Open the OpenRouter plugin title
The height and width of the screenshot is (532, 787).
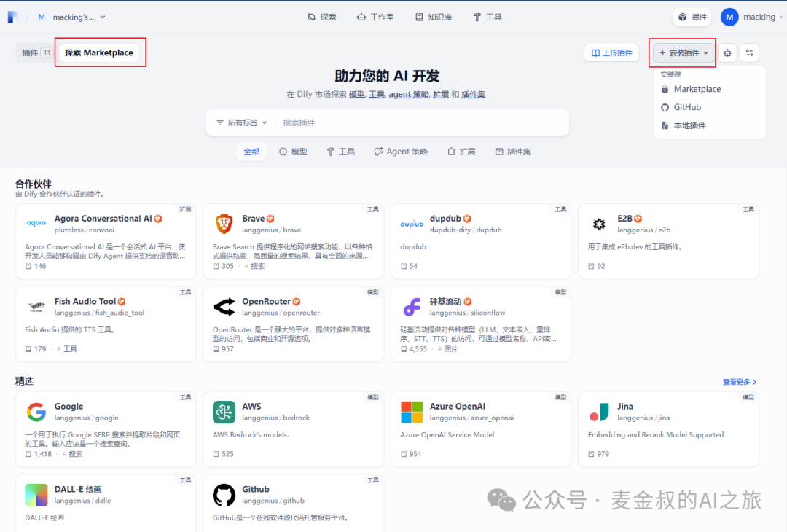(266, 301)
